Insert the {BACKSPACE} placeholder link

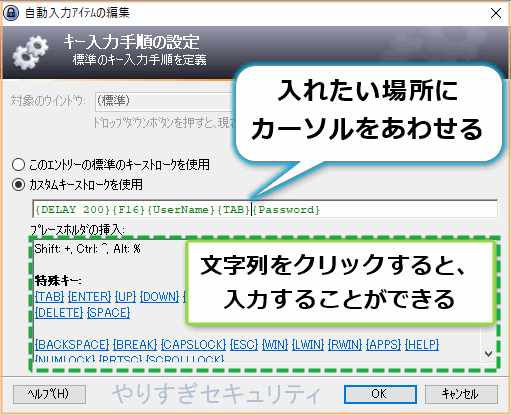pos(72,344)
